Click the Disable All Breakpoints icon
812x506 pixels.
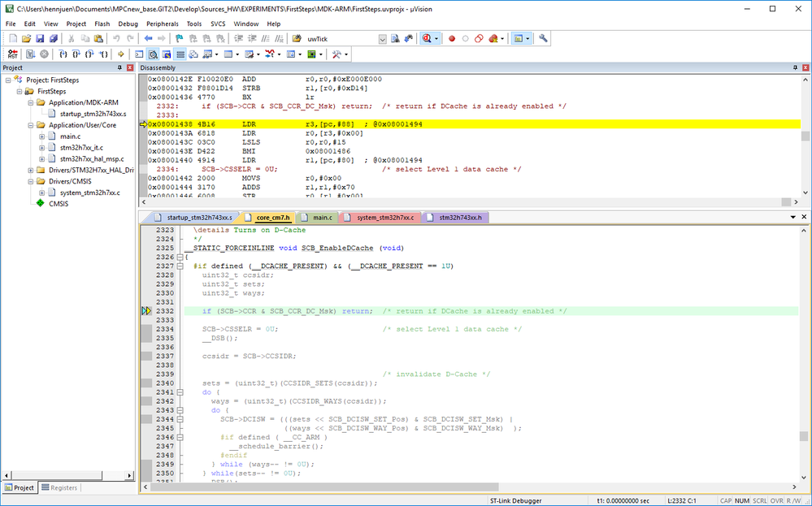point(479,38)
